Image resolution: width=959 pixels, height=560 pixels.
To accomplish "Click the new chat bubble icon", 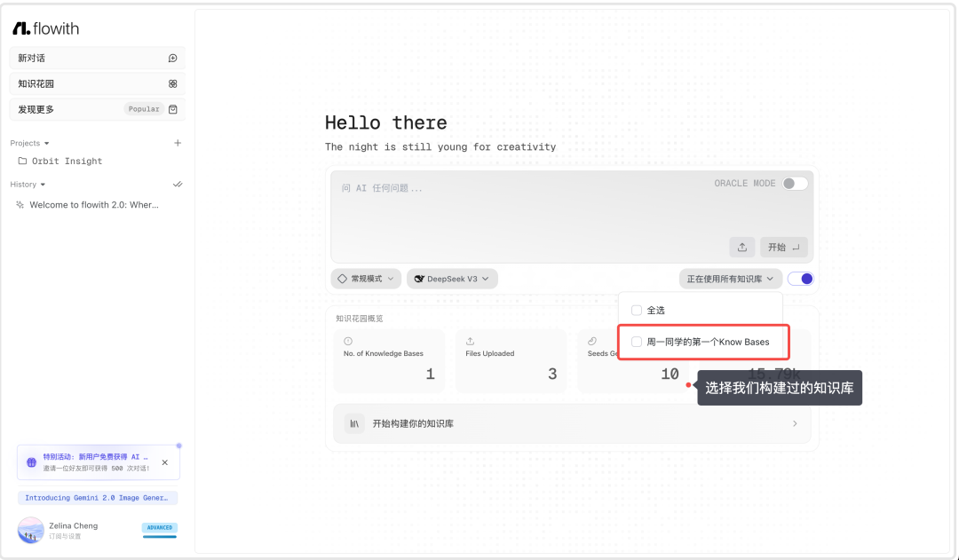I will (173, 58).
